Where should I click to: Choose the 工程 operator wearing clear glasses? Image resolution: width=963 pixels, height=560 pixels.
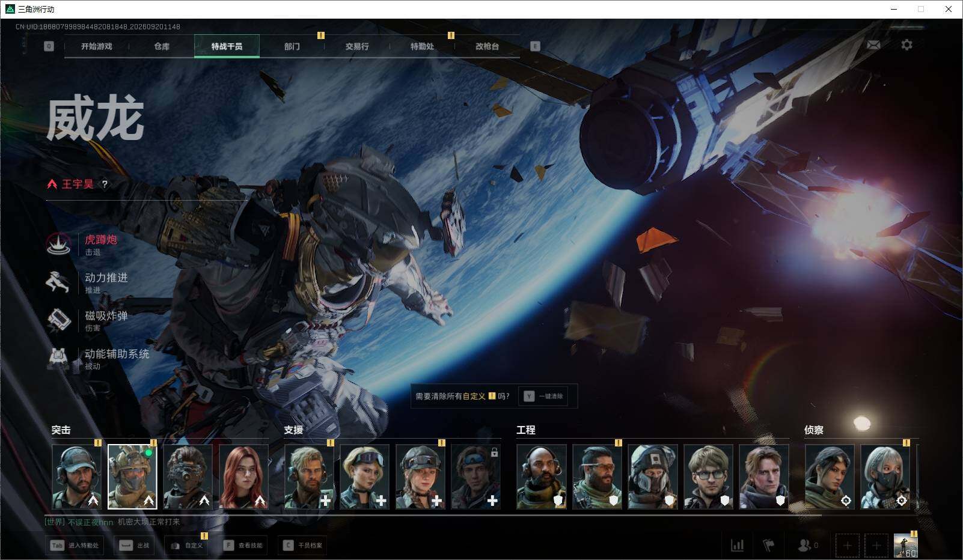point(709,476)
